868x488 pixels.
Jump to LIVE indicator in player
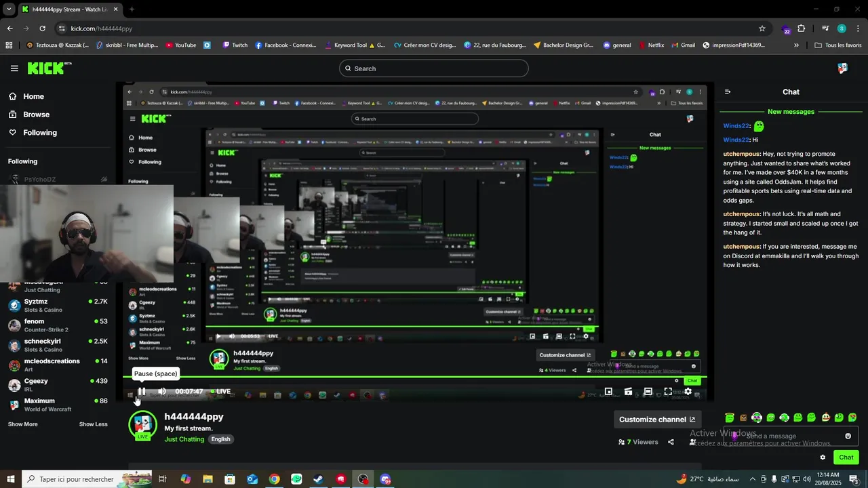220,391
